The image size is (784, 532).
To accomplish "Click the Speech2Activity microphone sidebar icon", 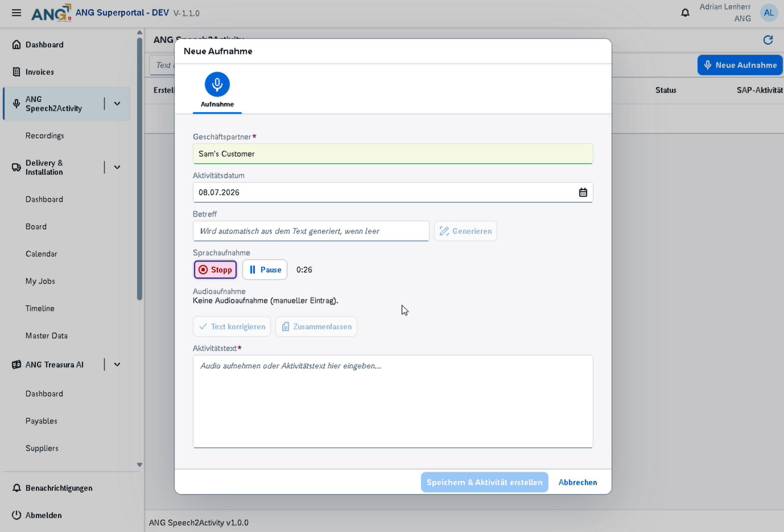I will tap(16, 104).
